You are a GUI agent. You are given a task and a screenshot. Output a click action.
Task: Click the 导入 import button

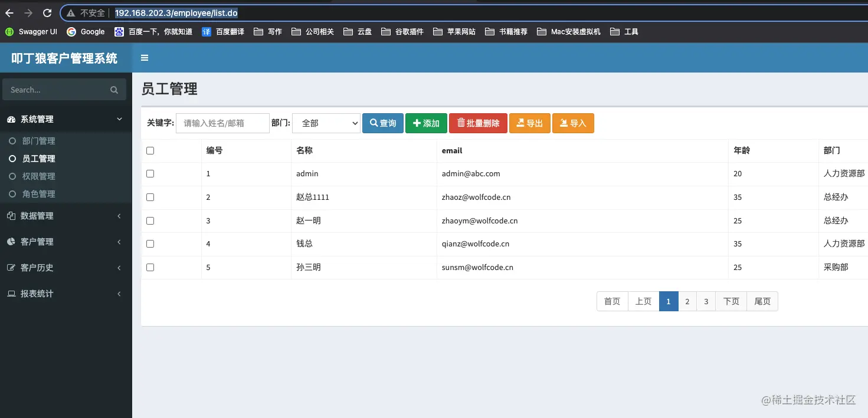coord(573,123)
